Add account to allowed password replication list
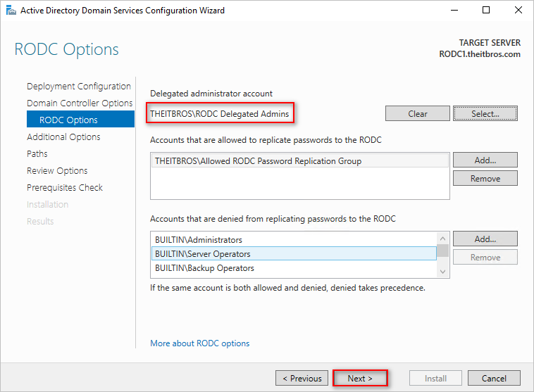Screen dimensions: 534x392 point(485,160)
